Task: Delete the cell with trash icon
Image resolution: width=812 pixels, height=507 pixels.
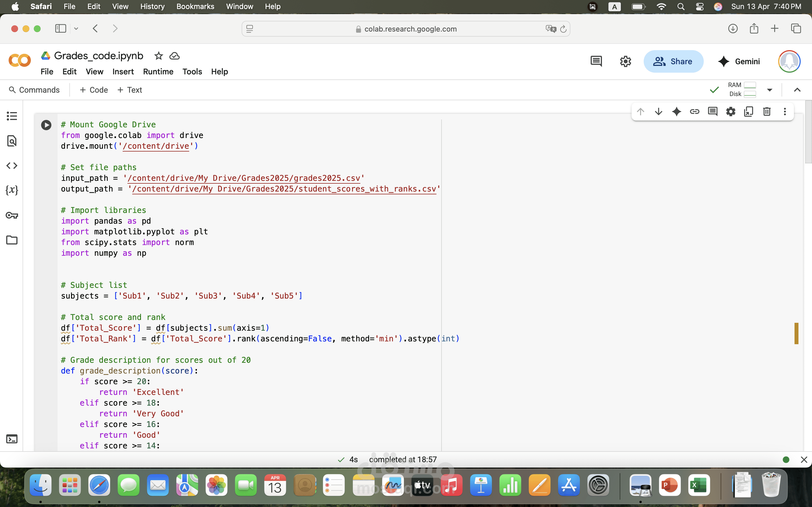Action: pyautogui.click(x=767, y=111)
